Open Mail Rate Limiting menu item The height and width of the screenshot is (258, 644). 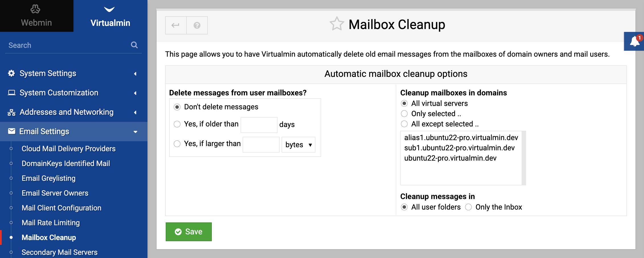51,223
